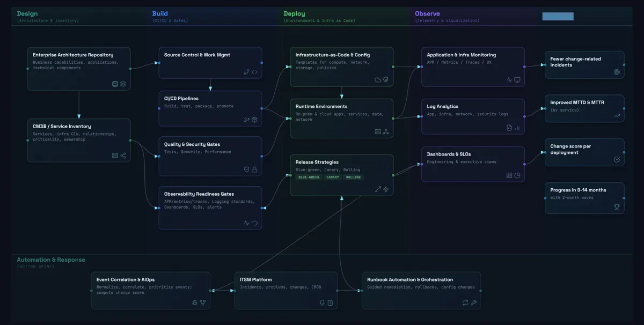Select the BLUE-GREEN tag in Release Strategies
This screenshot has height=325, width=644.
(309, 177)
